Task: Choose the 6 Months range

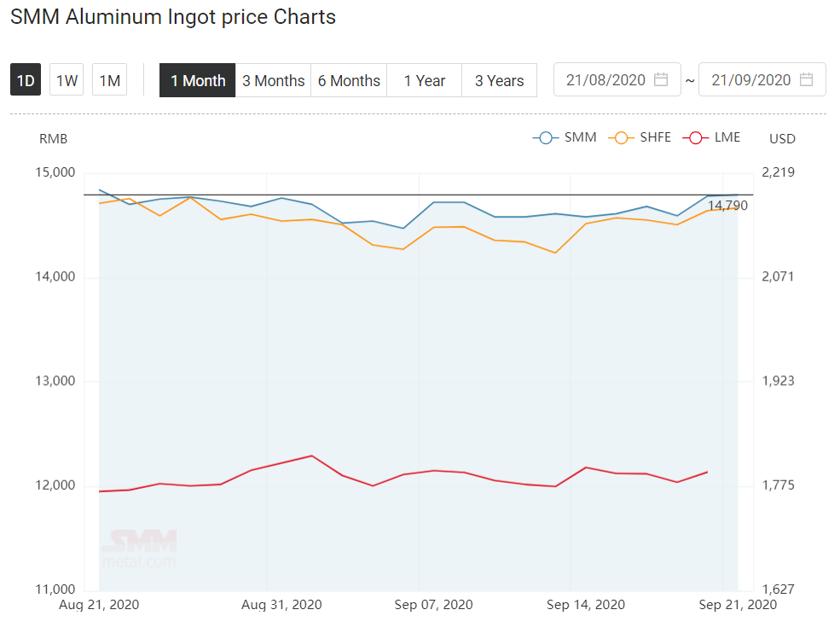Action: (349, 80)
